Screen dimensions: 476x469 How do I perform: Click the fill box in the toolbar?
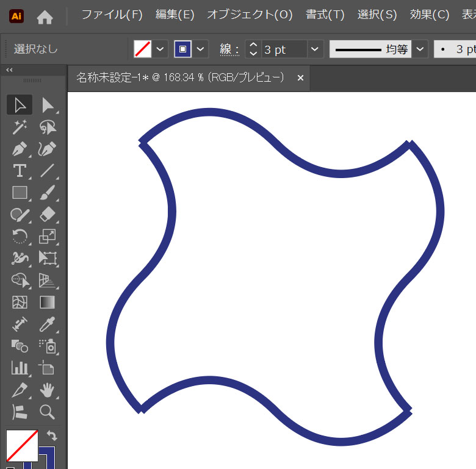[x=22, y=445]
